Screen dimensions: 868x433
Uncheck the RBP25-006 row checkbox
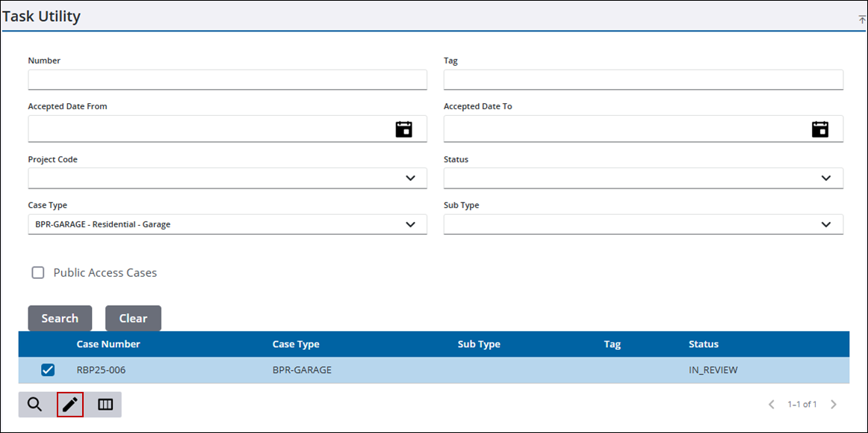48,369
